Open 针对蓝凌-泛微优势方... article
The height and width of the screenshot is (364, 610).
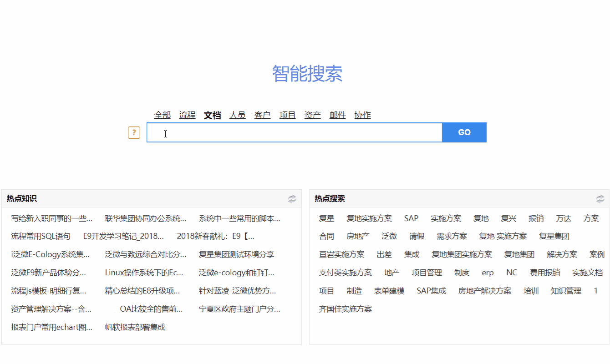pyautogui.click(x=238, y=291)
